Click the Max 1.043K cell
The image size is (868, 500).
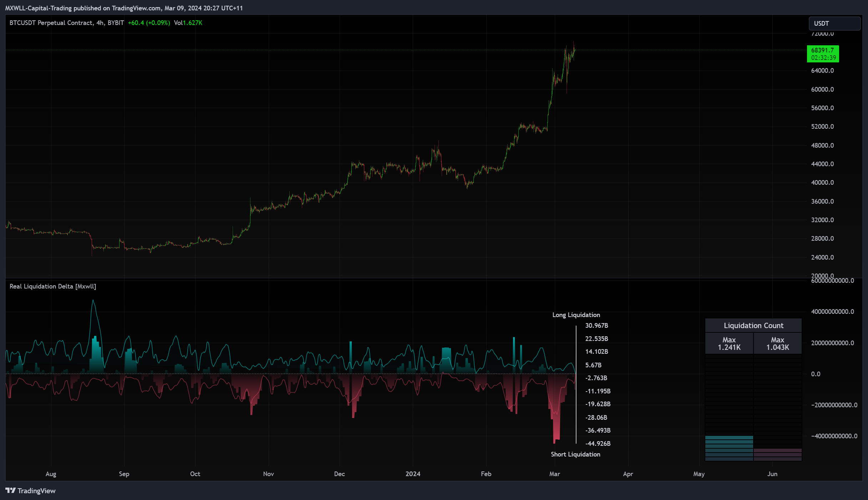pos(778,343)
